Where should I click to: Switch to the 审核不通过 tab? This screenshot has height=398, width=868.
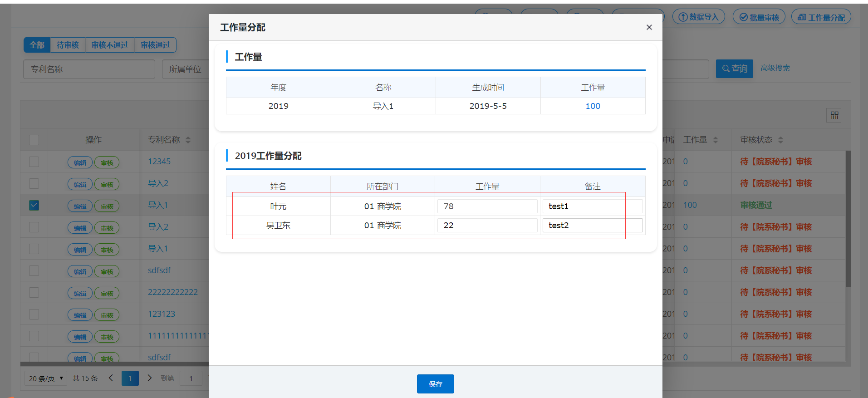point(109,45)
